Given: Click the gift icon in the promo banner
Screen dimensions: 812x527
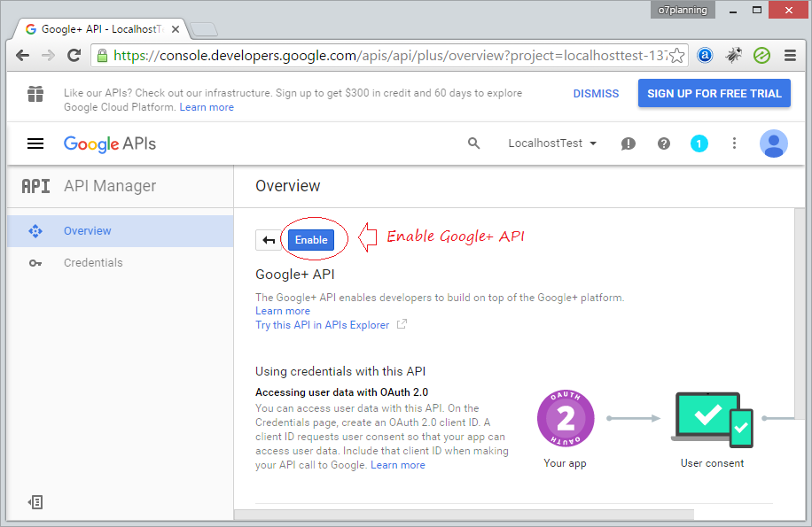Looking at the screenshot, I should tap(35, 94).
